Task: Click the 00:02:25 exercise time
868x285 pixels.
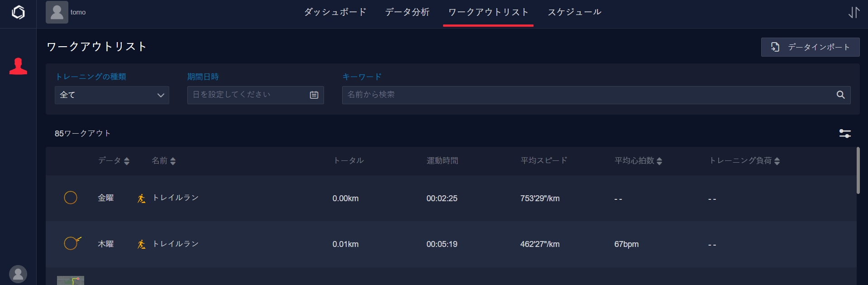Action: point(442,198)
